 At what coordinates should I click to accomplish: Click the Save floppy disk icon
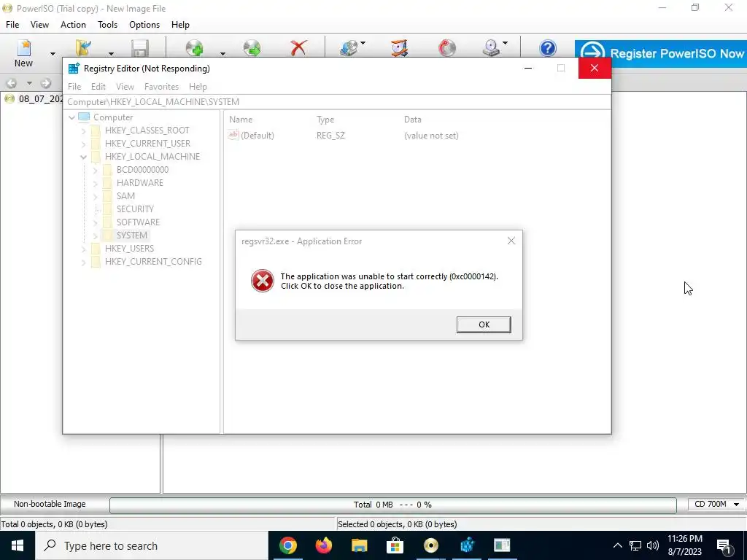pyautogui.click(x=140, y=49)
